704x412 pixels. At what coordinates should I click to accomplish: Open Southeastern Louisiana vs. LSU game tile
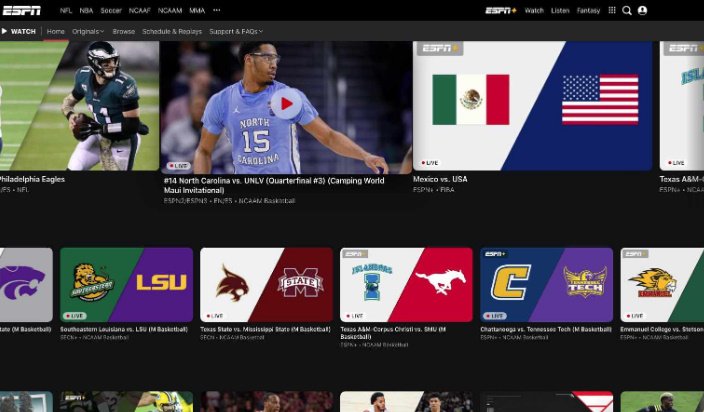click(126, 284)
